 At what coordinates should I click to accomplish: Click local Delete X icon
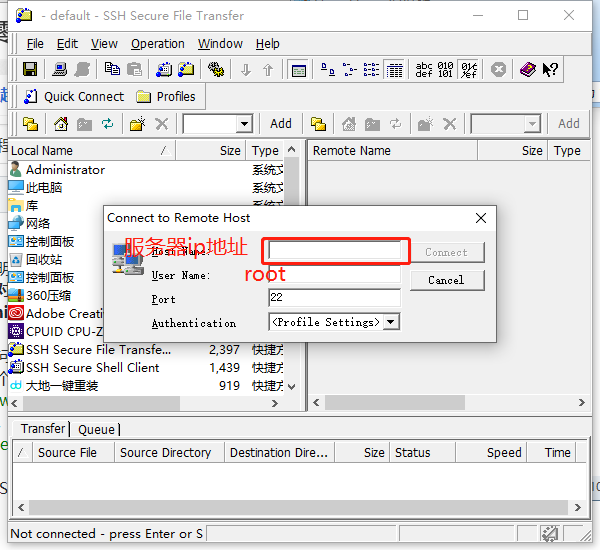[x=162, y=124]
